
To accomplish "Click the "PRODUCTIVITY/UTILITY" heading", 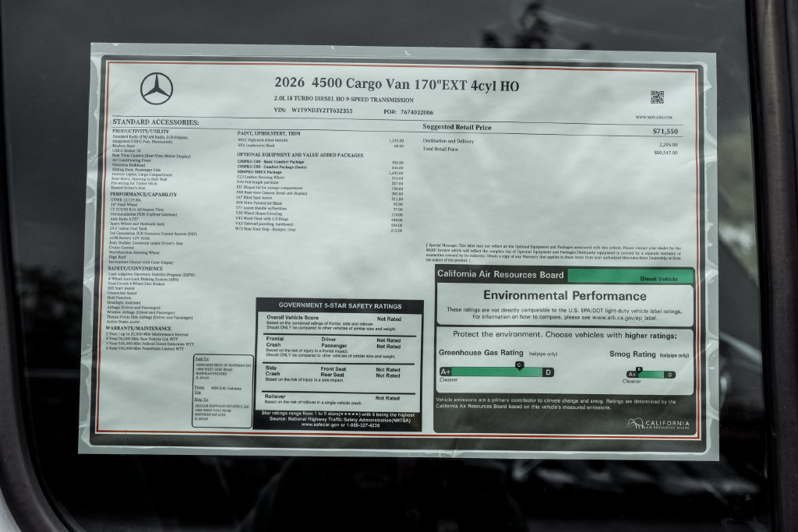I will click(140, 131).
